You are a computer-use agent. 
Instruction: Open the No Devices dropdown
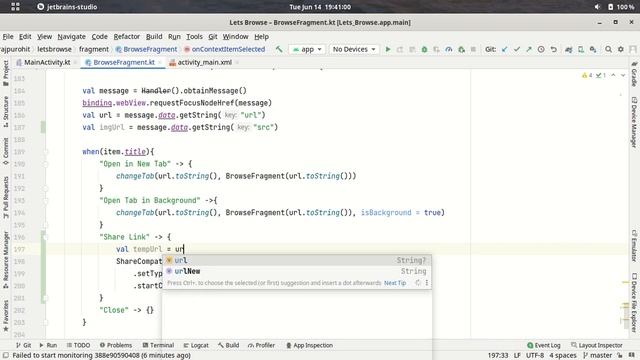click(354, 49)
